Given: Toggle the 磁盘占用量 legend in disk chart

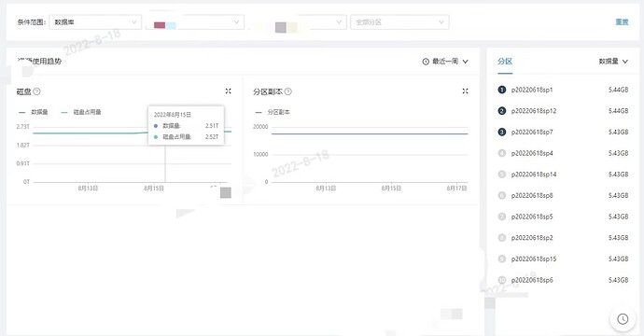Looking at the screenshot, I should [x=81, y=112].
